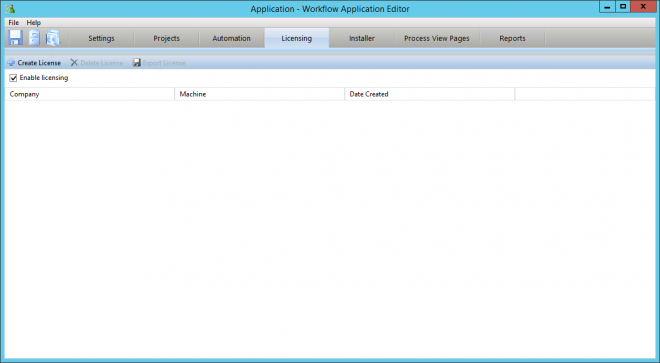The image size is (660, 363).
Task: Open the Process View Pages tab
Action: [436, 38]
